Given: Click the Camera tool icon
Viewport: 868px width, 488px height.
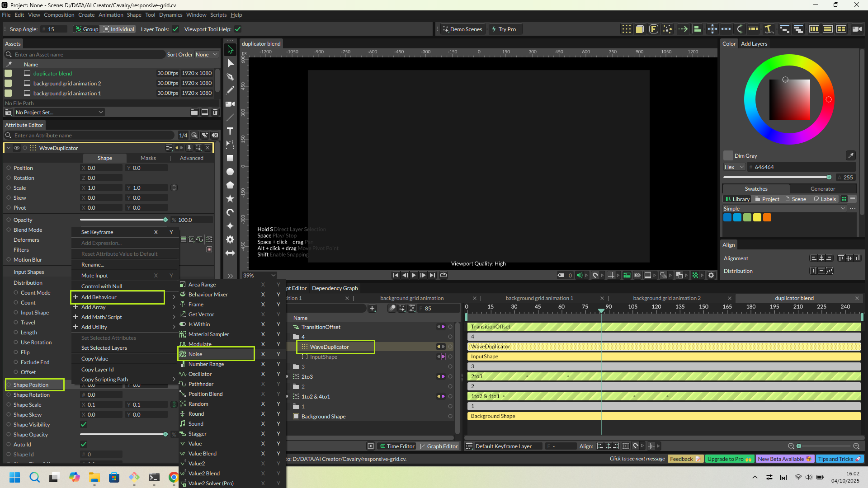Looking at the screenshot, I should (230, 104).
